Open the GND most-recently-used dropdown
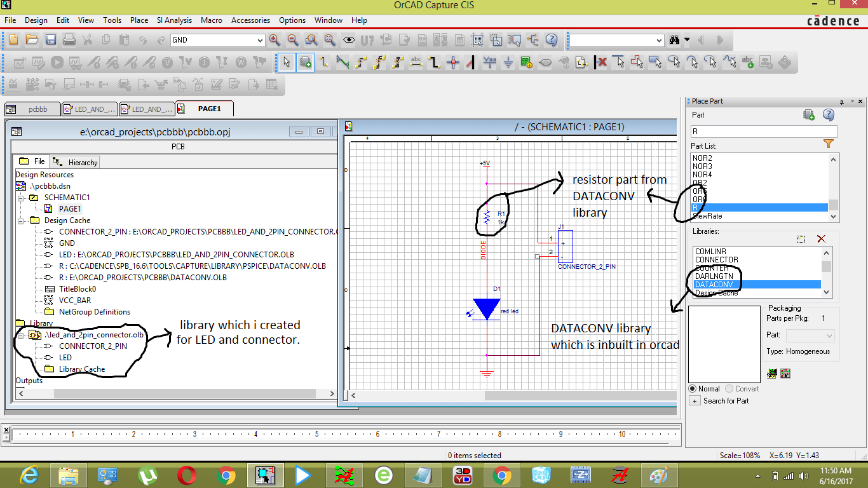 click(259, 40)
